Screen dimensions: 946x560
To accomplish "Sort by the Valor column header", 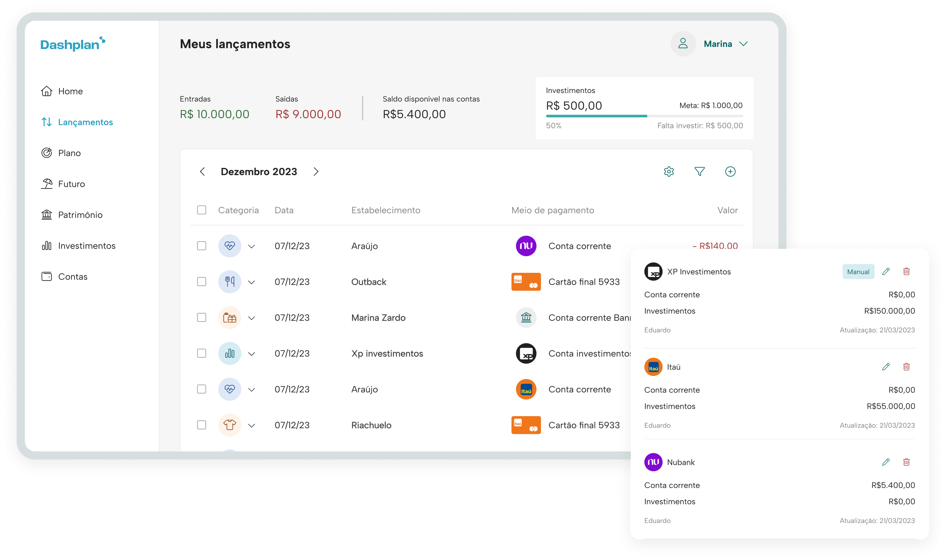I will (x=727, y=210).
